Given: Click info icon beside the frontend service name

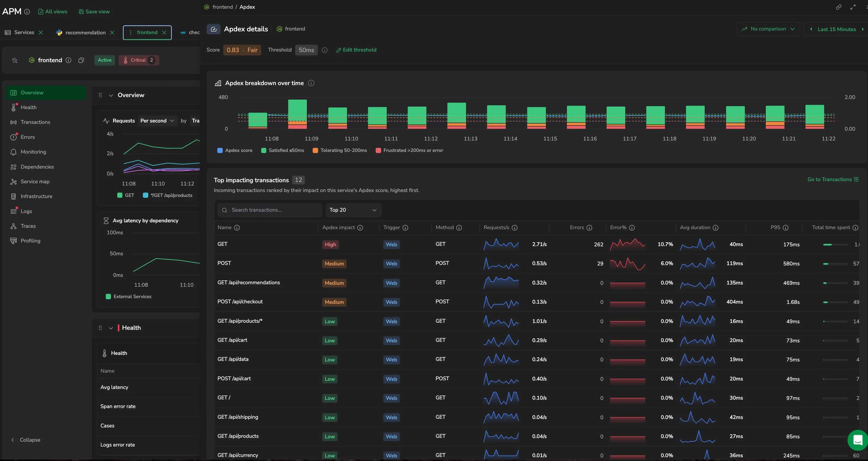Looking at the screenshot, I should (x=68, y=60).
